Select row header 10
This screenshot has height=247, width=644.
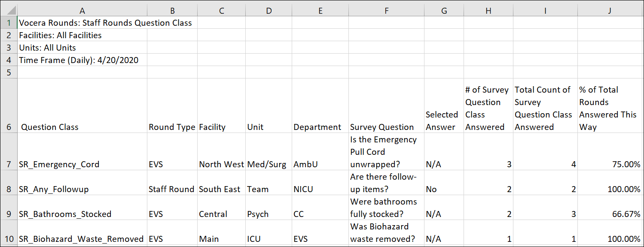click(9, 235)
